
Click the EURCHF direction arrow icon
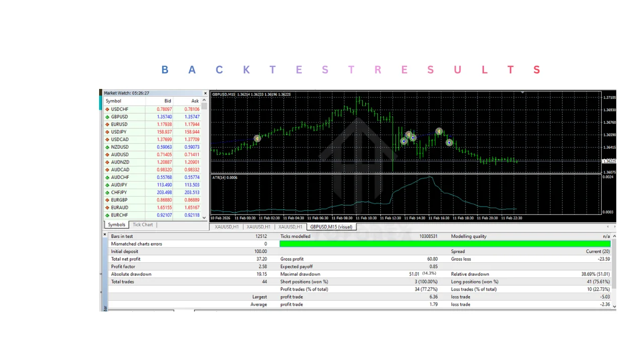click(x=107, y=215)
